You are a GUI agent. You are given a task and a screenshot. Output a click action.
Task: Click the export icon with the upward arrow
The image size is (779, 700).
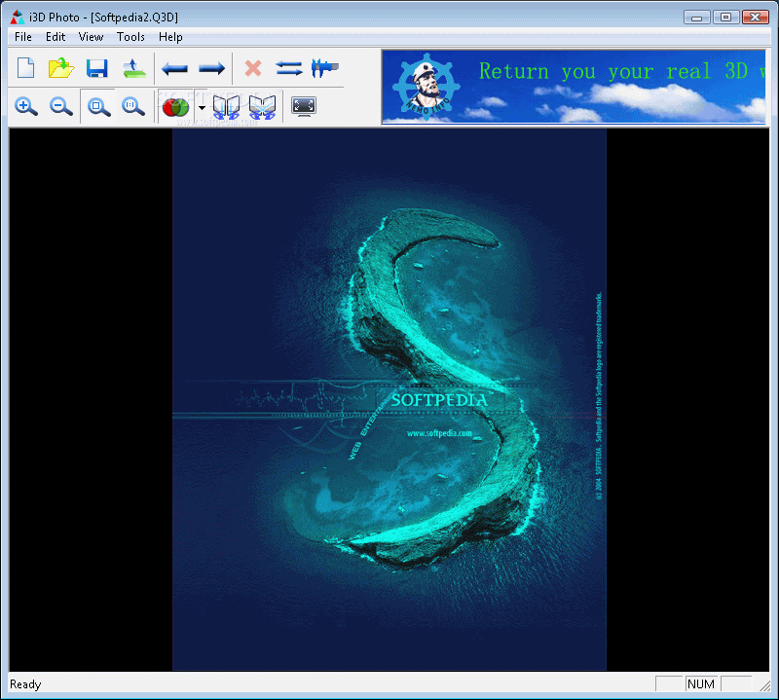coord(134,68)
